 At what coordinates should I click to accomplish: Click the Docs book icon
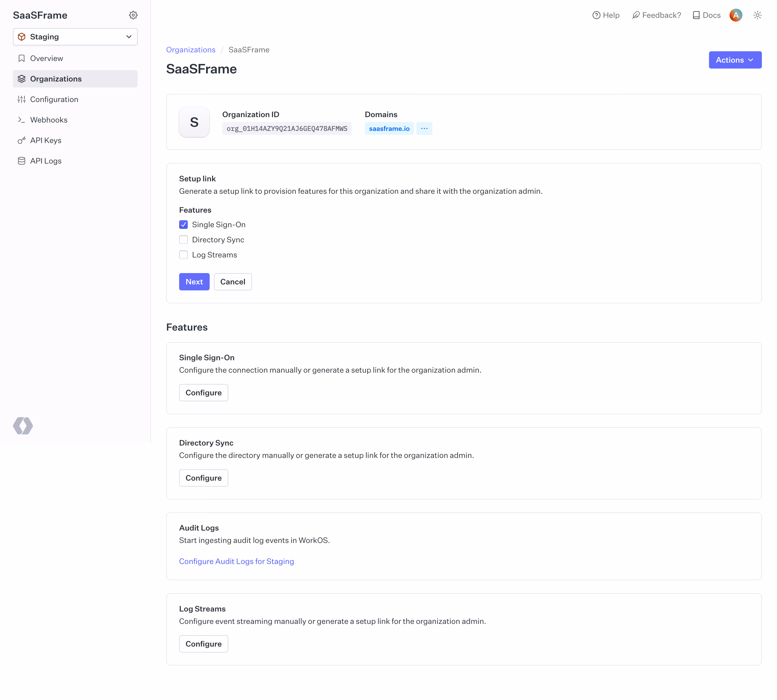click(696, 15)
